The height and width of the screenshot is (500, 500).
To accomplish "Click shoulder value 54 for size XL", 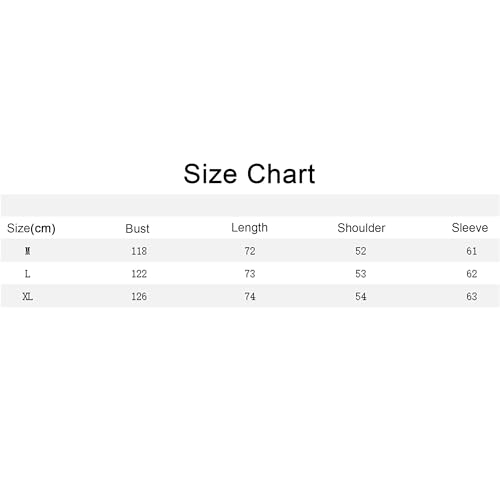I will coord(361,296).
